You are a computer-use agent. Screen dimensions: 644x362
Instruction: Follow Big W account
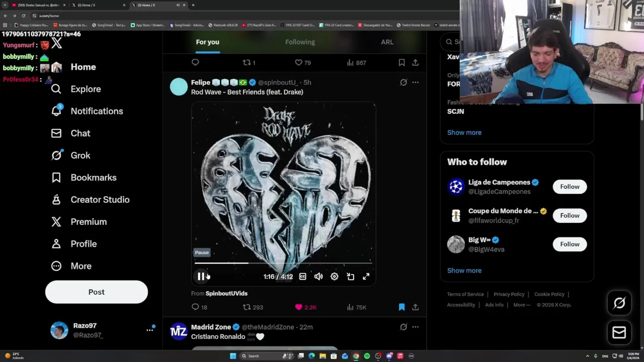(x=570, y=244)
